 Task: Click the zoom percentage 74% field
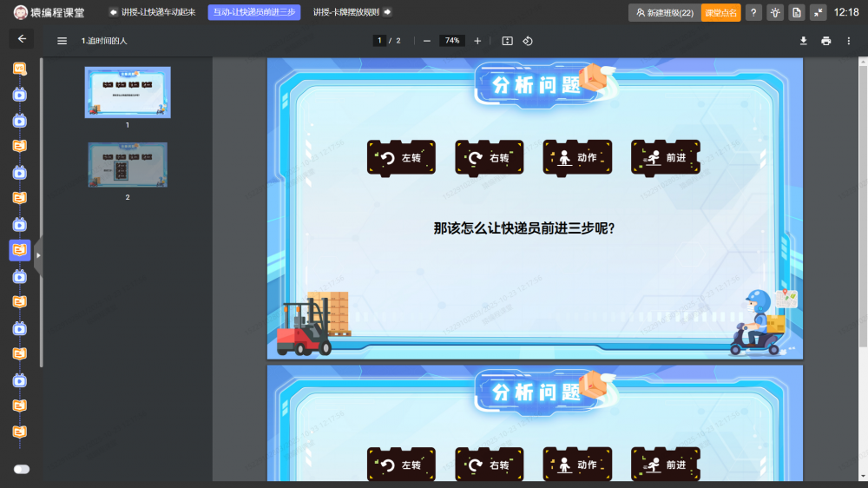tap(451, 41)
